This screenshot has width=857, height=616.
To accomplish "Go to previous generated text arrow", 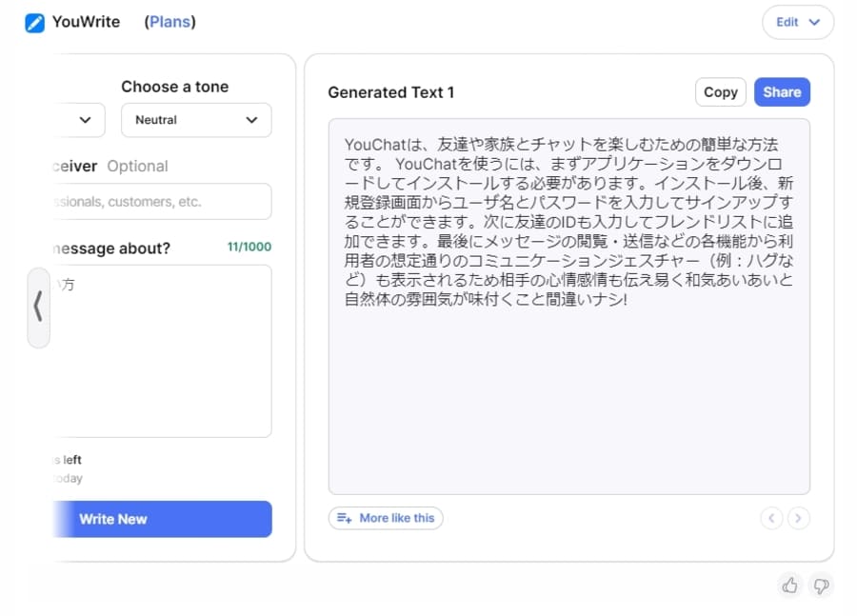I will pos(771,518).
